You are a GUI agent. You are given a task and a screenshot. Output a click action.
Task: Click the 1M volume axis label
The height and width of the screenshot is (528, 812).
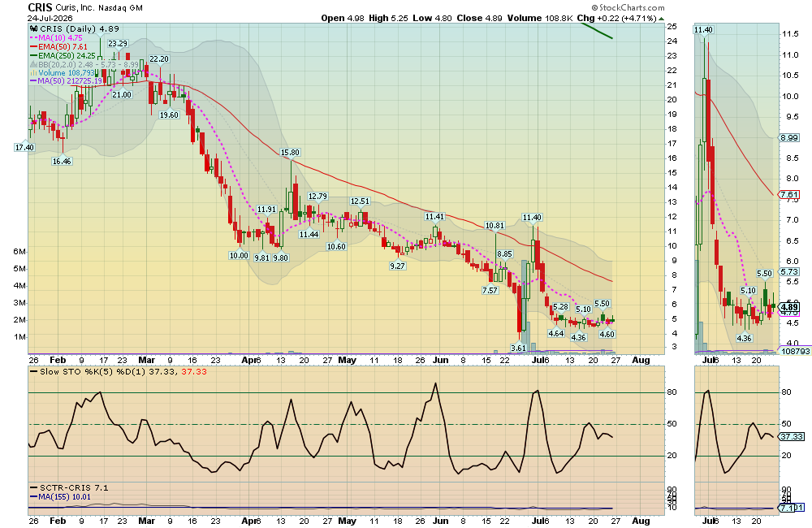tap(19, 337)
